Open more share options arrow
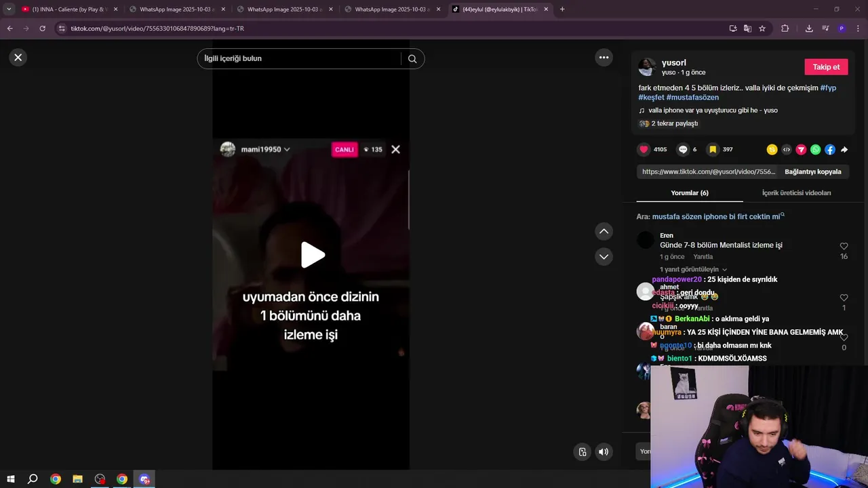The image size is (868, 488). point(844,150)
